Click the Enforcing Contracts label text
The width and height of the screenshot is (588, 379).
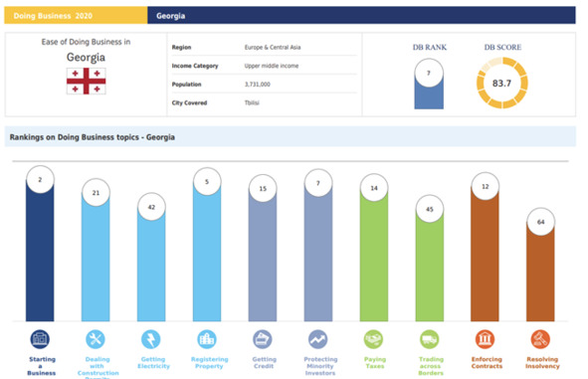(487, 362)
